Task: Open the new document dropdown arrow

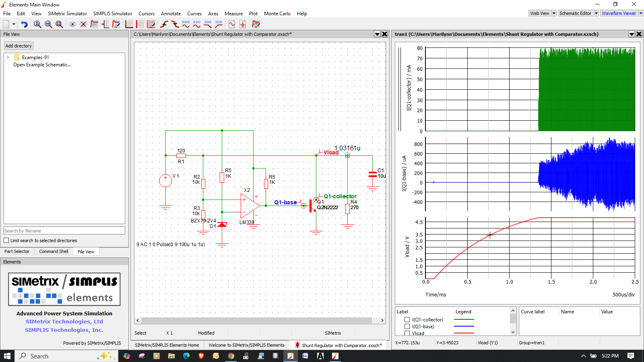Action: click(x=14, y=24)
